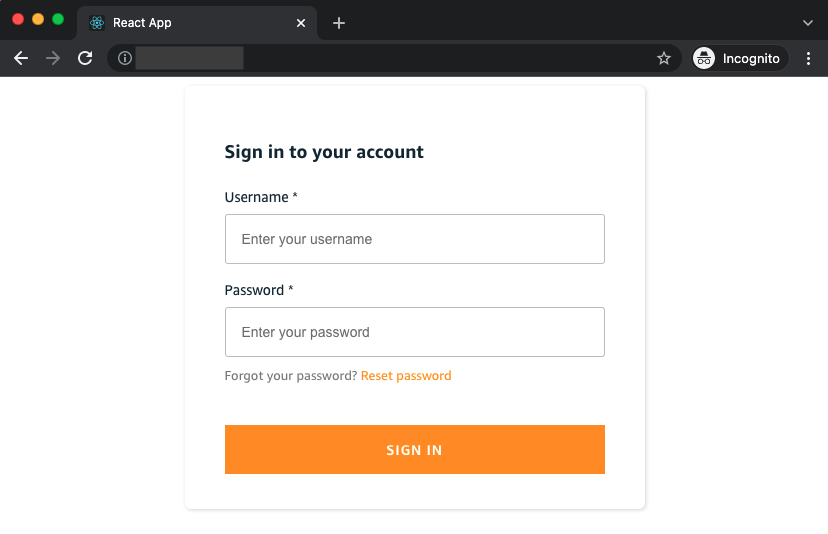Image resolution: width=828 pixels, height=534 pixels.
Task: Go back to the previous page
Action: pos(21,59)
